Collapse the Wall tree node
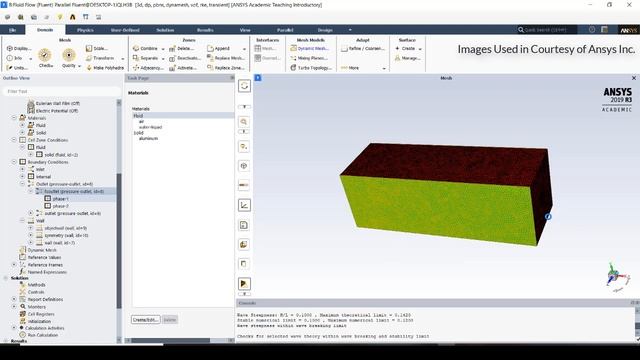This screenshot has width=640, height=360. (x=22, y=220)
